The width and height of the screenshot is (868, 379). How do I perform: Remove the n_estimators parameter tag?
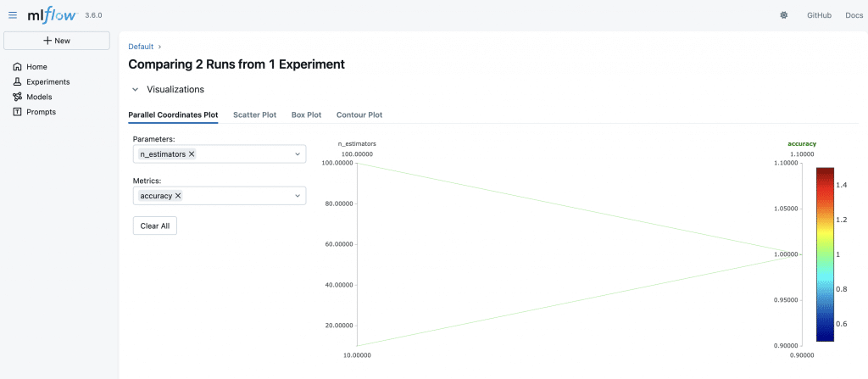(192, 154)
